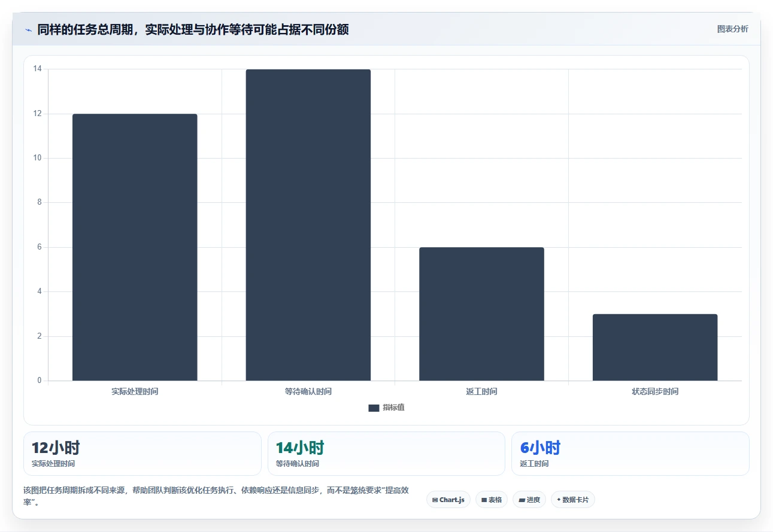This screenshot has width=773, height=532.
Task: Click the Chart.js tag chip
Action: coord(448,500)
